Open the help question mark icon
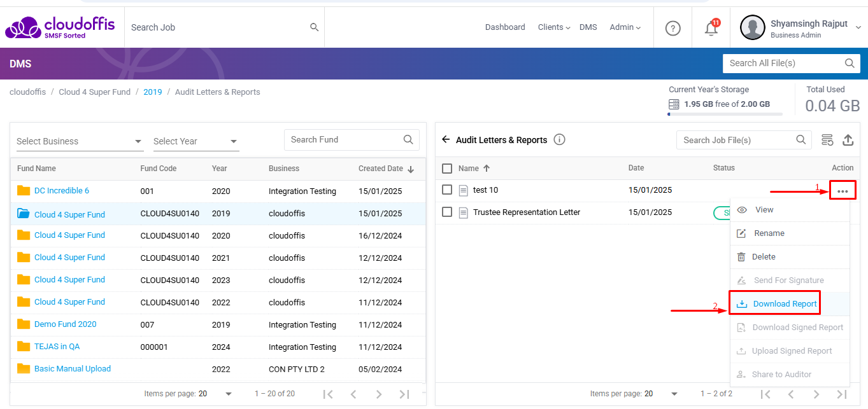868x409 pixels. (672, 28)
